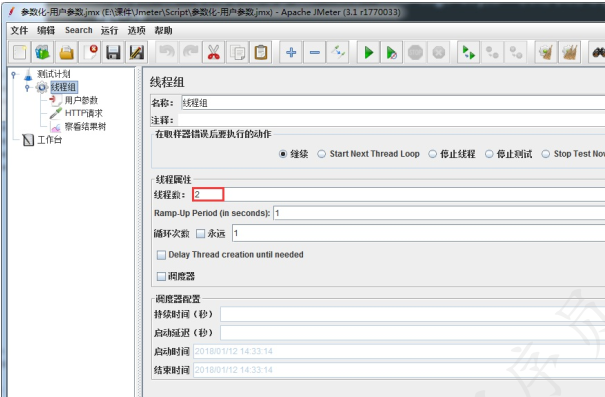Select Start Next Thread Loop radio button
This screenshot has width=605, height=397.
pos(321,154)
